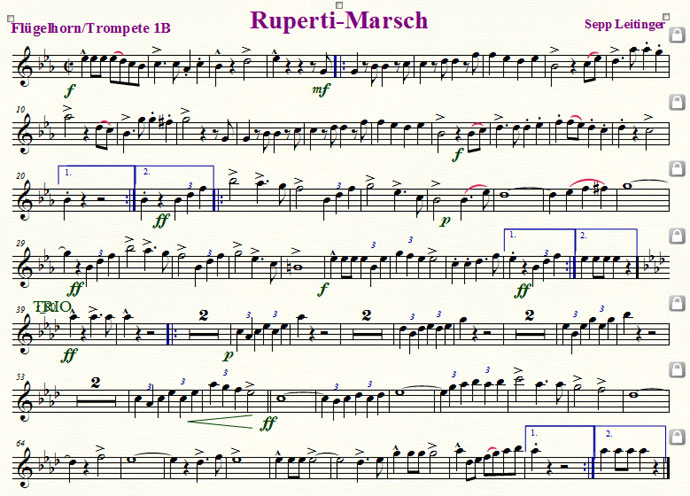Screen dimensions: 690x496
Task: Click measure number 39
Action: pyautogui.click(x=21, y=310)
